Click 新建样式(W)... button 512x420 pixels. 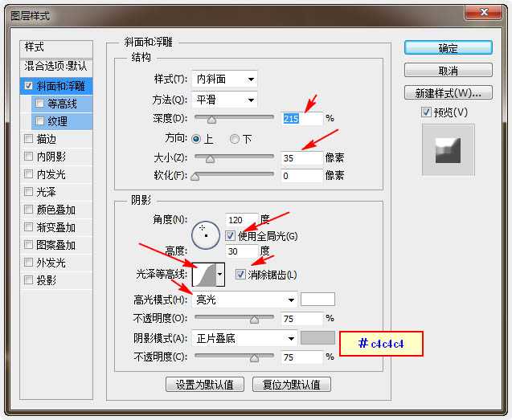pos(448,92)
